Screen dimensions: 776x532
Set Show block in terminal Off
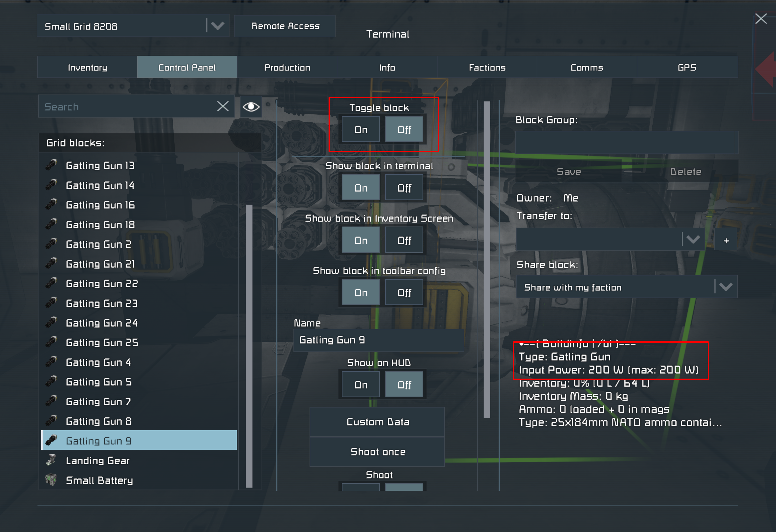pos(404,188)
